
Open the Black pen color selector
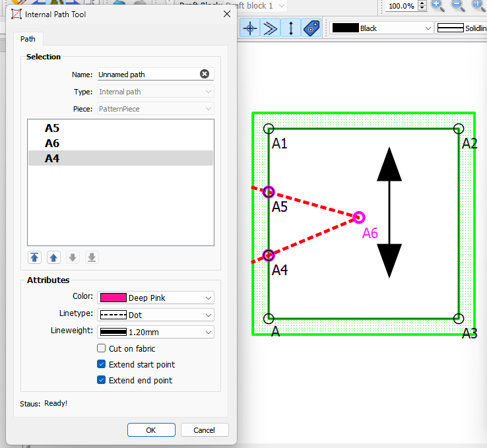[x=381, y=28]
